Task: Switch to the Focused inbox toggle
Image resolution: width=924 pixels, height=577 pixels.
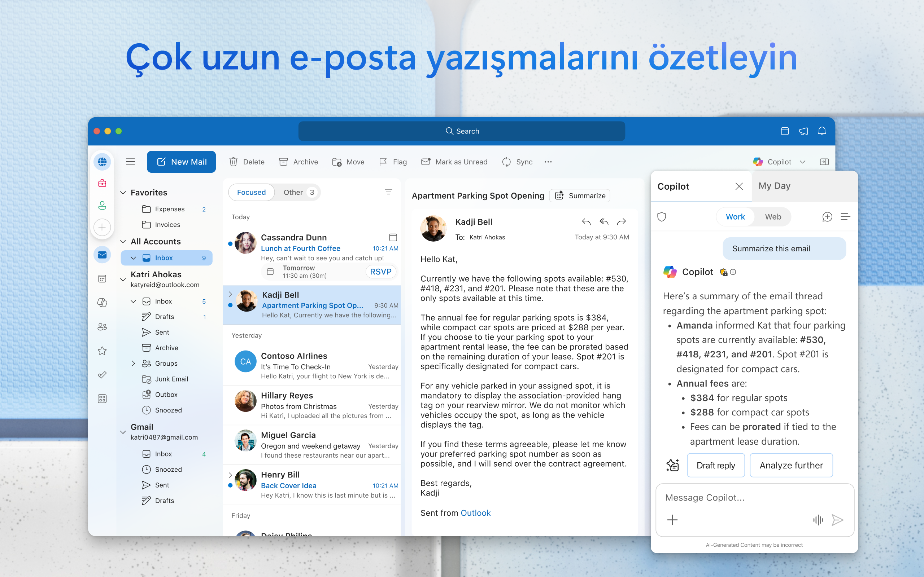Action: coord(251,192)
